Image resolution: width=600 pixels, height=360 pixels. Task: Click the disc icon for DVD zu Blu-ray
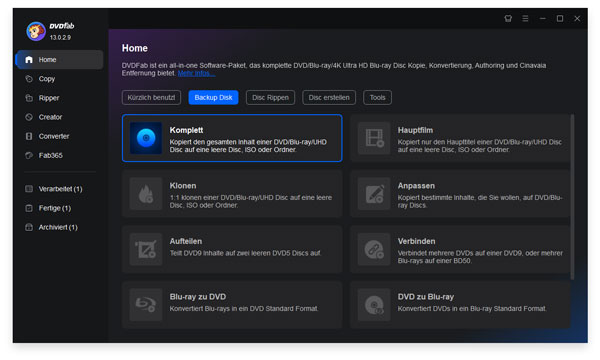click(374, 305)
